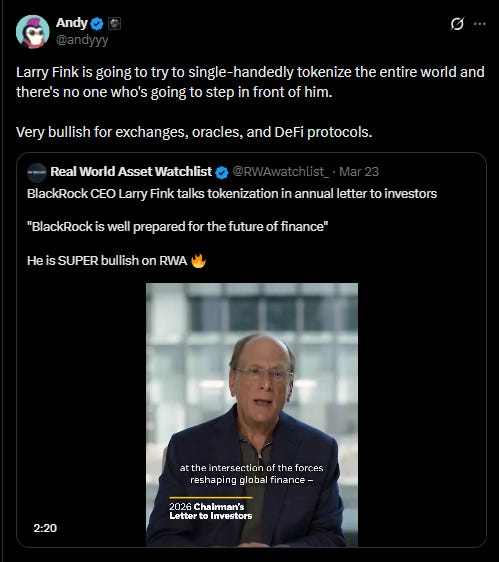Screen dimensions: 499x562
Task: Open the Mar 23 timestamp link
Action: click(359, 172)
